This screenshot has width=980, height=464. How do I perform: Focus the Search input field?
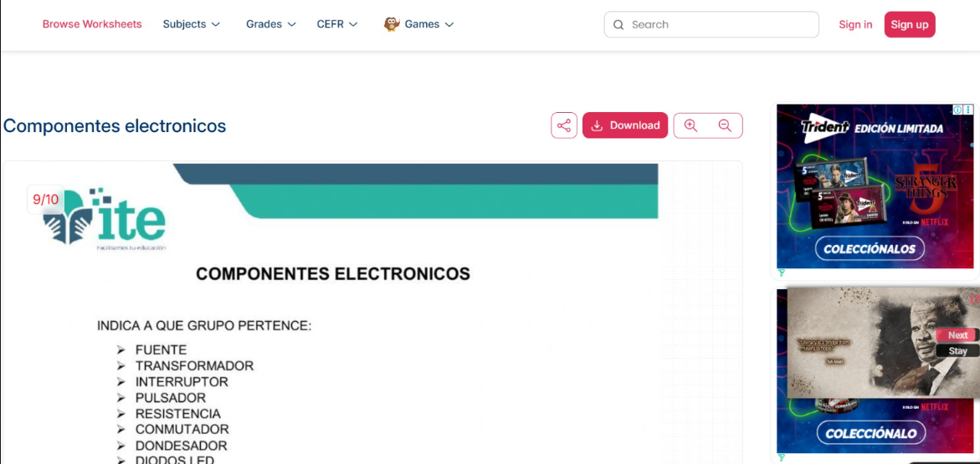coord(720,25)
